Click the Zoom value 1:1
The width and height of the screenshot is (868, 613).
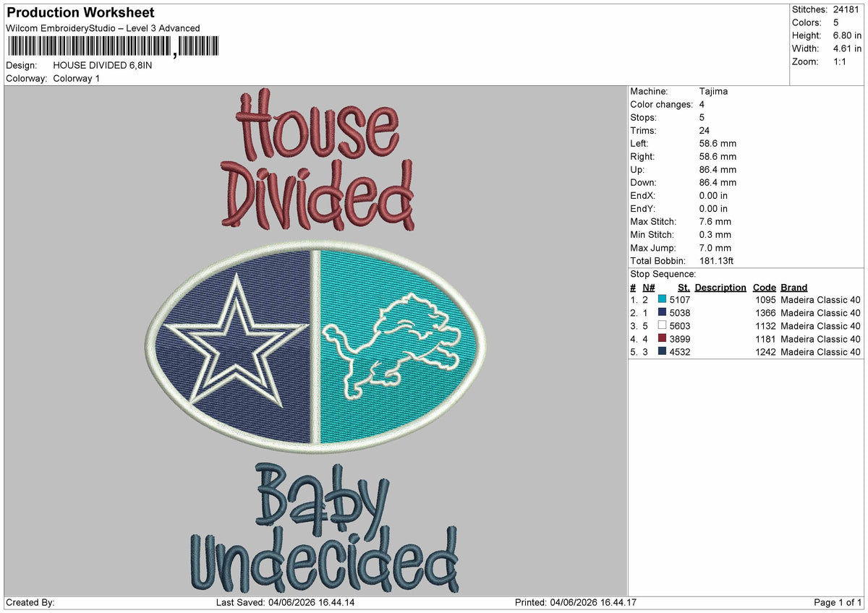[841, 62]
